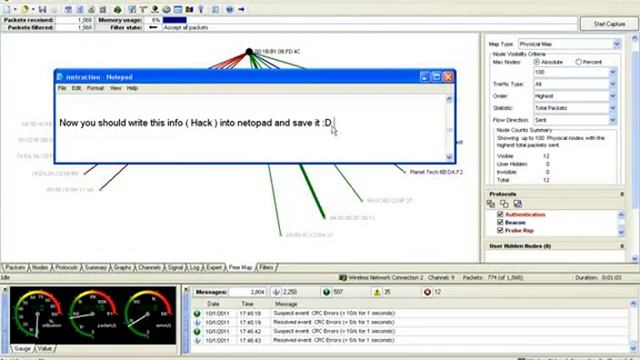Click the Start Capture button
Viewport: 640px width, 360px height.
tap(609, 24)
